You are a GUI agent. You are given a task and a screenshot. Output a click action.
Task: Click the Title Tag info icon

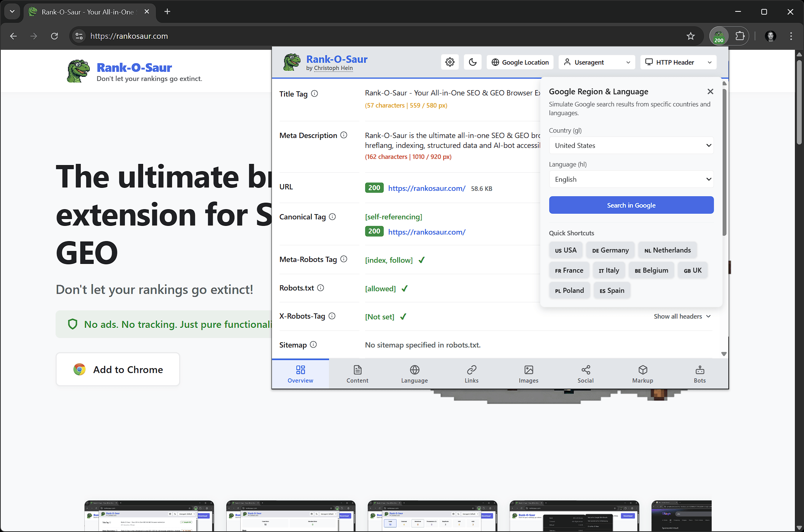pyautogui.click(x=315, y=94)
